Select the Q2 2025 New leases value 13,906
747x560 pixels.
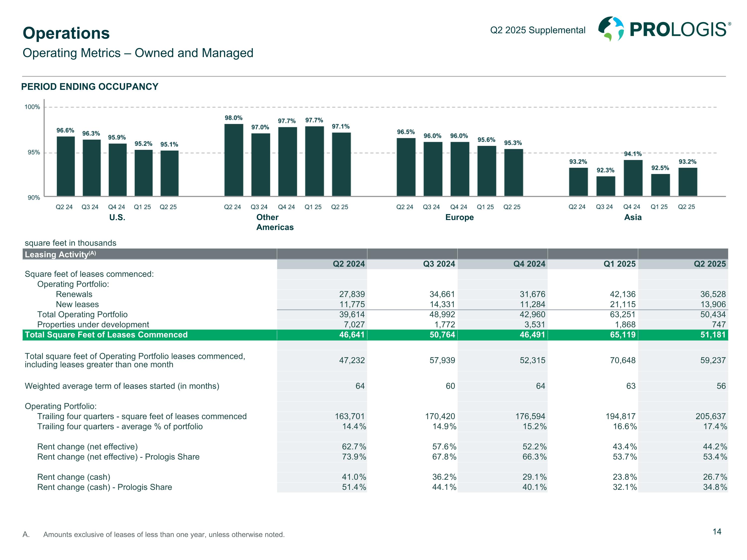coord(713,304)
